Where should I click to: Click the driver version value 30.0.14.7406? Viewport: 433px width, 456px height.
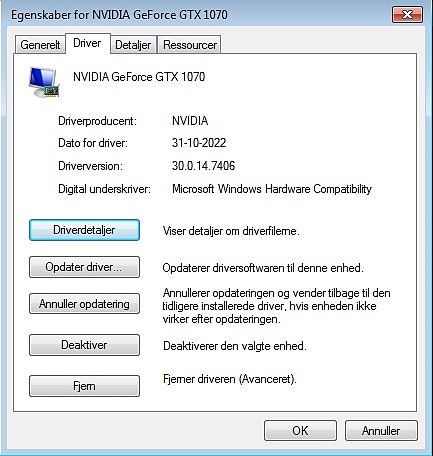[x=203, y=166]
